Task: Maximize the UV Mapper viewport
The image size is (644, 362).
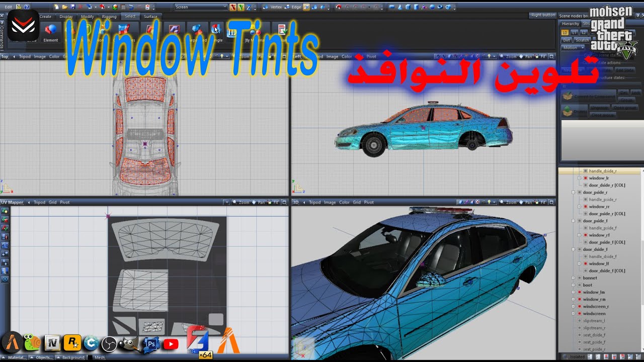Action: [284, 202]
